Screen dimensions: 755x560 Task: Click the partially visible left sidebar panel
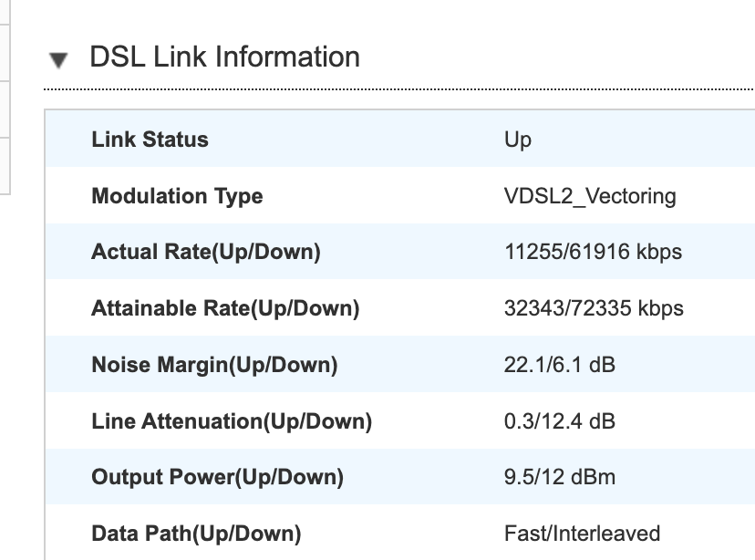point(5,97)
